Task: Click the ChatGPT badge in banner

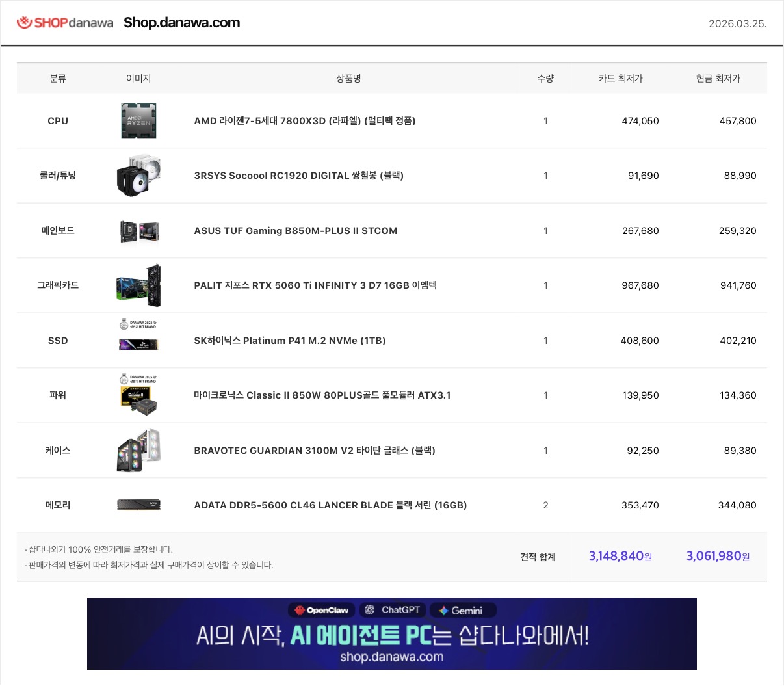Action: [x=393, y=610]
